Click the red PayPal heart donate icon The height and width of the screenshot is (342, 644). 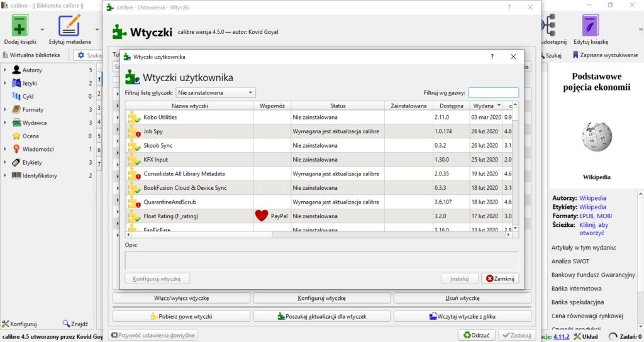262,216
